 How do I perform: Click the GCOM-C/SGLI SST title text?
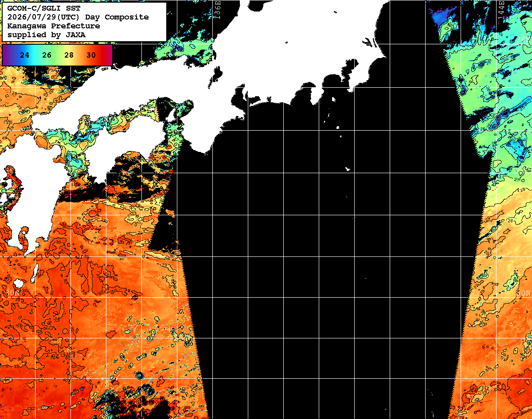coord(37,8)
